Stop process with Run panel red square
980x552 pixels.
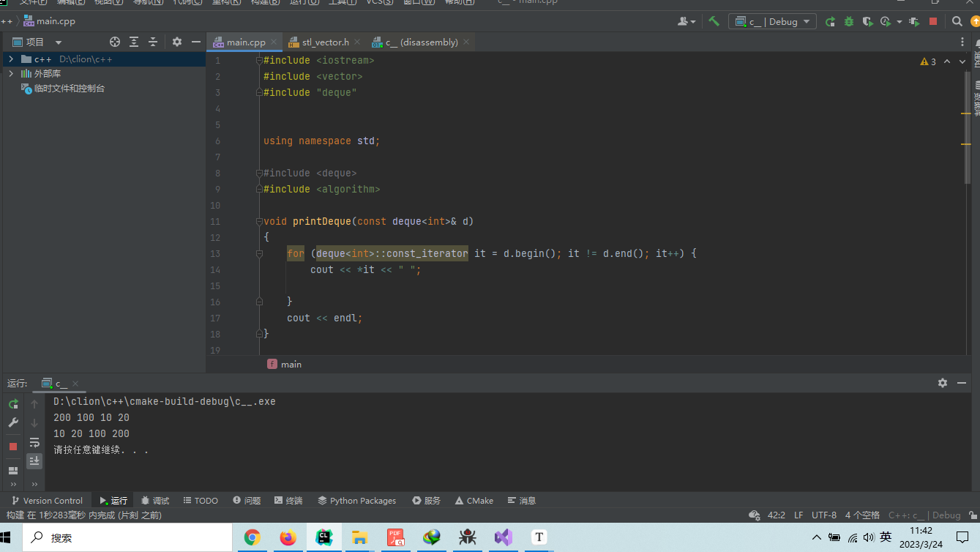pos(13,447)
